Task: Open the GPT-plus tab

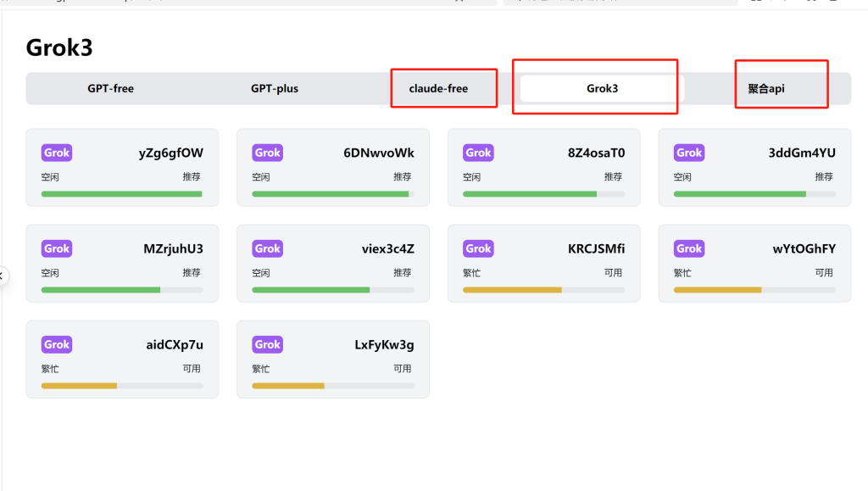Action: pyautogui.click(x=275, y=88)
